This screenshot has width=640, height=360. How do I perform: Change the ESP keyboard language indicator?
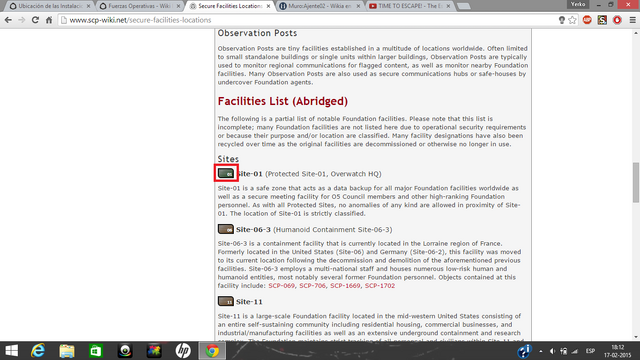pos(590,351)
